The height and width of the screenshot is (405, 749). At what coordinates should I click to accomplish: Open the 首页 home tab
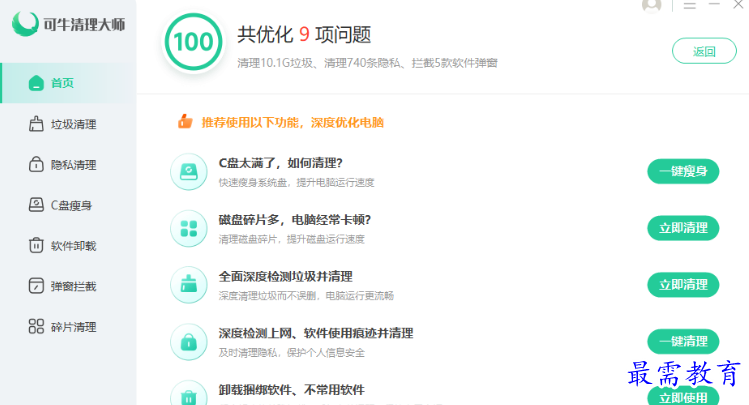pos(68,83)
